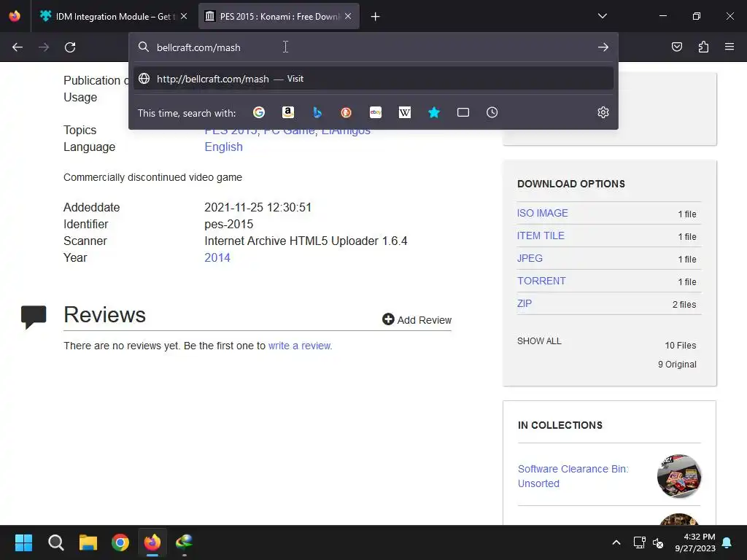Image resolution: width=747 pixels, height=560 pixels.
Task: Open the English language link
Action: [x=223, y=147]
